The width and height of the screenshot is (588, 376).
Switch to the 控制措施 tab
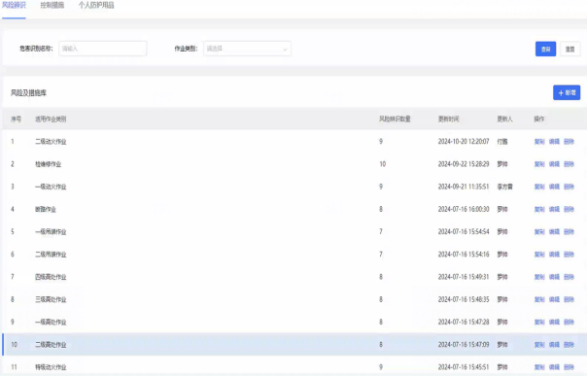pos(52,5)
